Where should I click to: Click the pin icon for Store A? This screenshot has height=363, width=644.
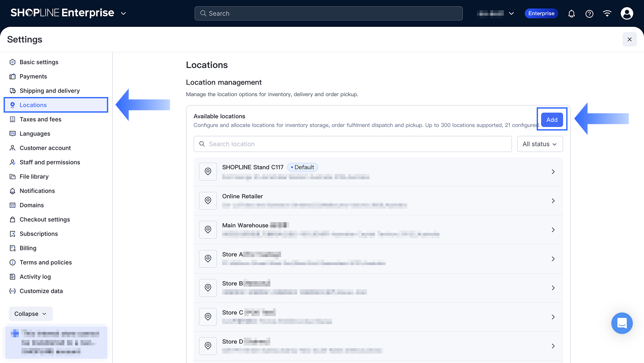coord(208,259)
